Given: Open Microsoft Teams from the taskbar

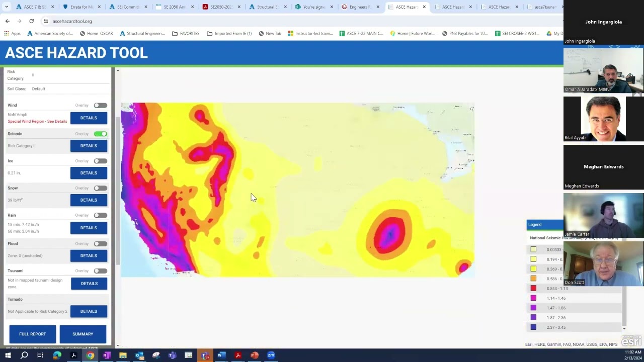Looking at the screenshot, I should tap(172, 355).
